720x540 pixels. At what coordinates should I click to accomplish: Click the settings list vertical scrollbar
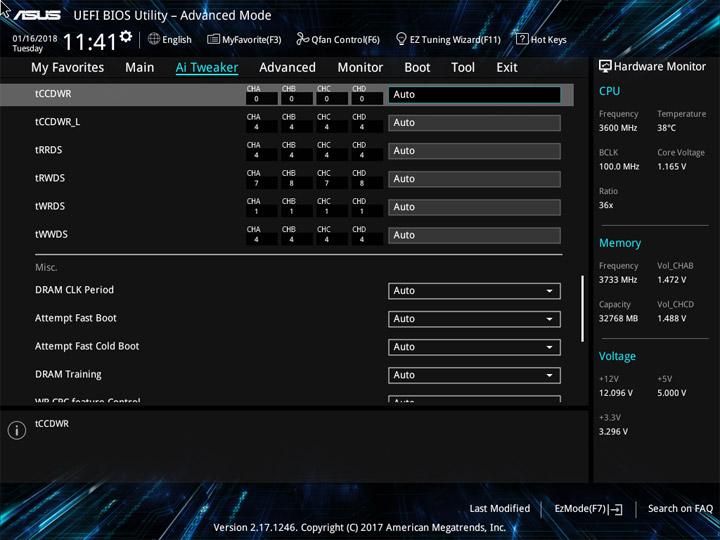582,309
